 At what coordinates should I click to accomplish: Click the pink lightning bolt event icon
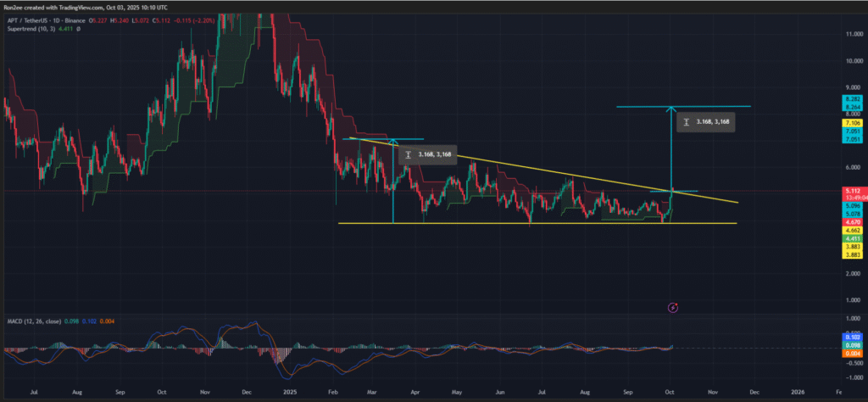coord(673,307)
